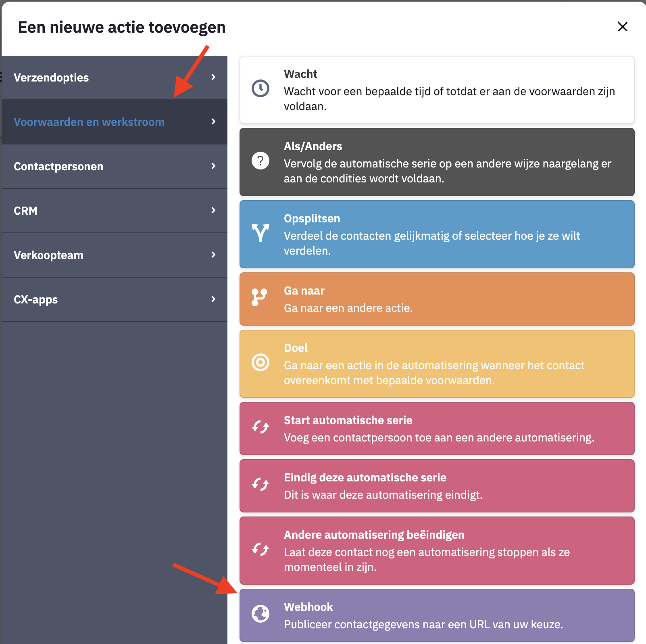Open the Verkoopteam category
Screen dimensions: 646x644
[x=115, y=255]
